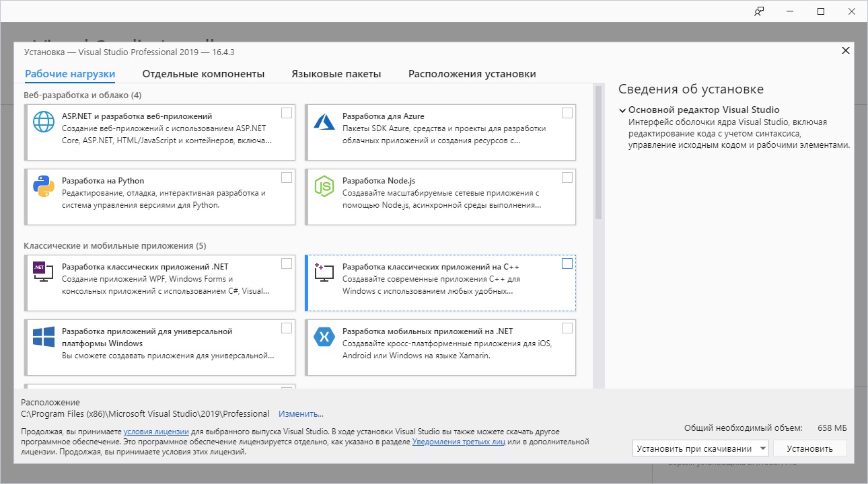Switch to Отдельные компоненты tab
868x484 pixels.
[203, 74]
